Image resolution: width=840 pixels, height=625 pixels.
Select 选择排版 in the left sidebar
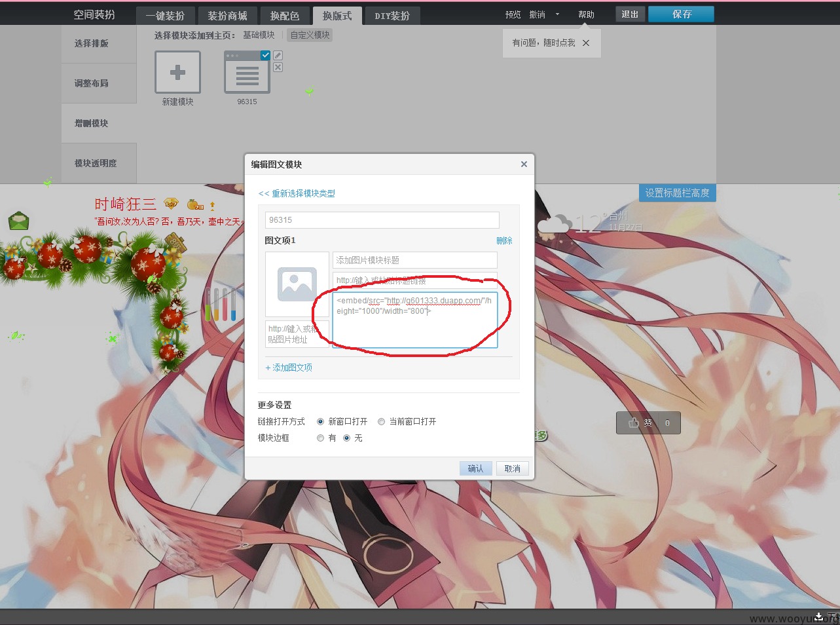99,43
